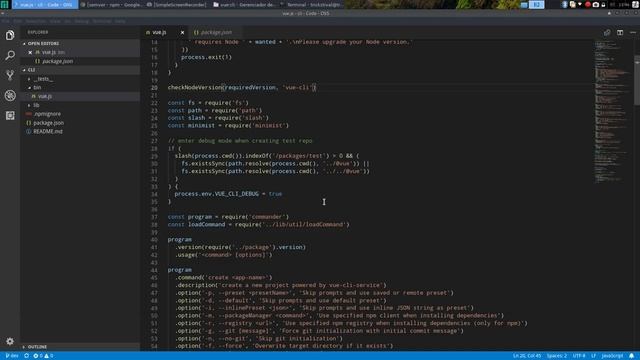Open package.json in the CLI folder
The height and width of the screenshot is (360, 640).
[81, 123]
